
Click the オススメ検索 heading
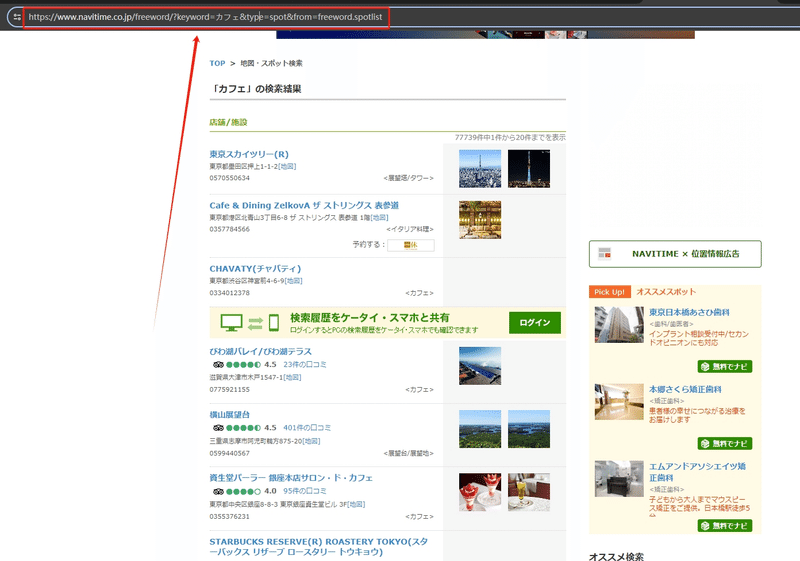616,556
